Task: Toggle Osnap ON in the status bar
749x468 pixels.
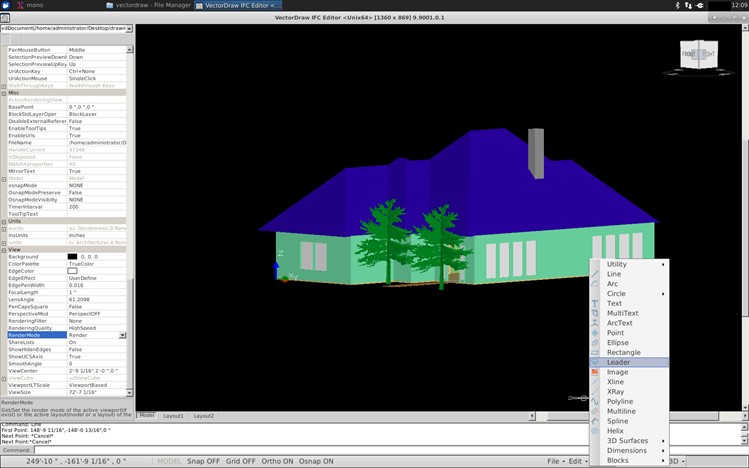Action: pos(316,461)
